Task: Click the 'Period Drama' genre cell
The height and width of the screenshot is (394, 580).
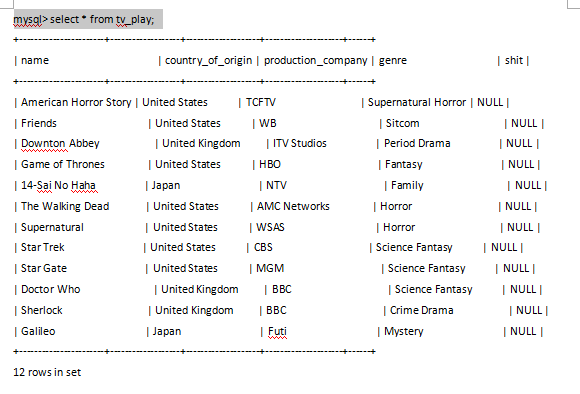Action: (417, 144)
